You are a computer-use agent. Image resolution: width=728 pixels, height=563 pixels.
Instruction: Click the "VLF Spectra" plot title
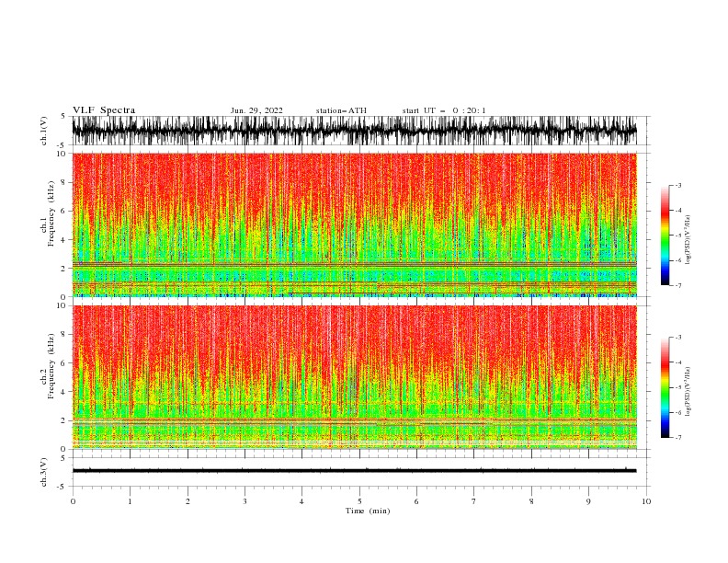point(104,110)
